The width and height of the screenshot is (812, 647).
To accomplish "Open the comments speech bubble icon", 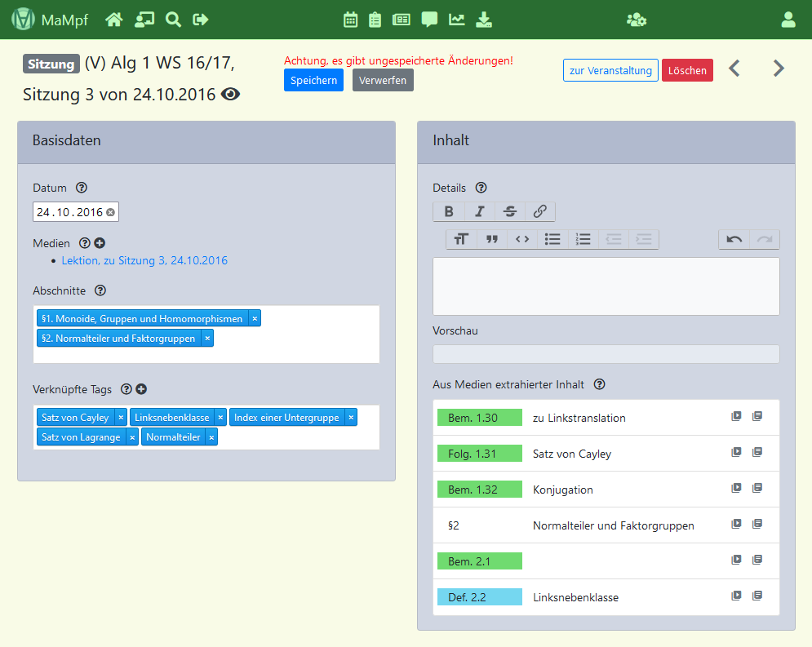I will tap(429, 20).
